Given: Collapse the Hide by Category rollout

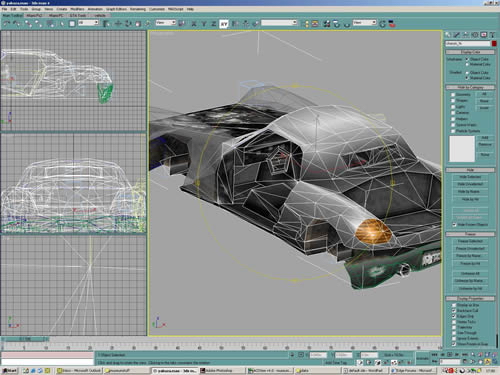Looking at the screenshot, I should (x=470, y=87).
